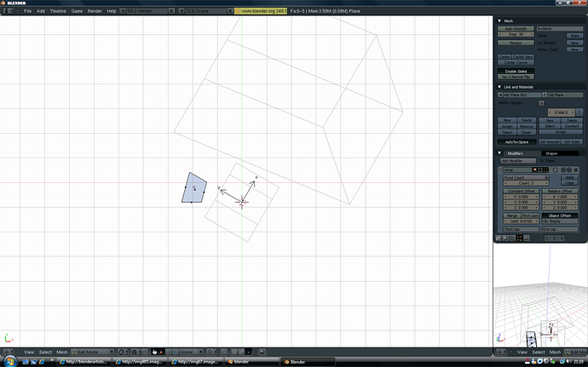588x367 pixels.
Task: Click the Set Solid button
Action: point(572,141)
